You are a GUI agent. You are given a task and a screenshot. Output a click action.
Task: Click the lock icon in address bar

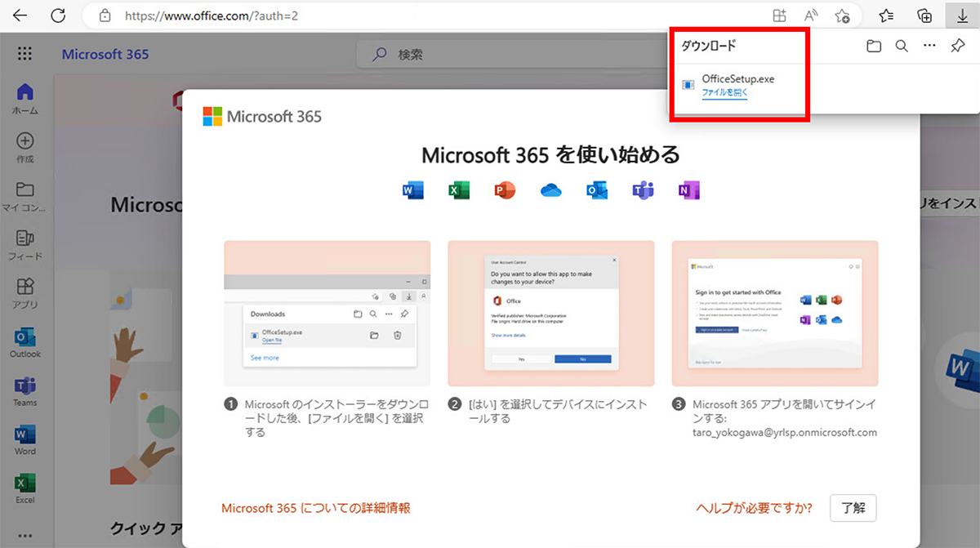tap(104, 16)
